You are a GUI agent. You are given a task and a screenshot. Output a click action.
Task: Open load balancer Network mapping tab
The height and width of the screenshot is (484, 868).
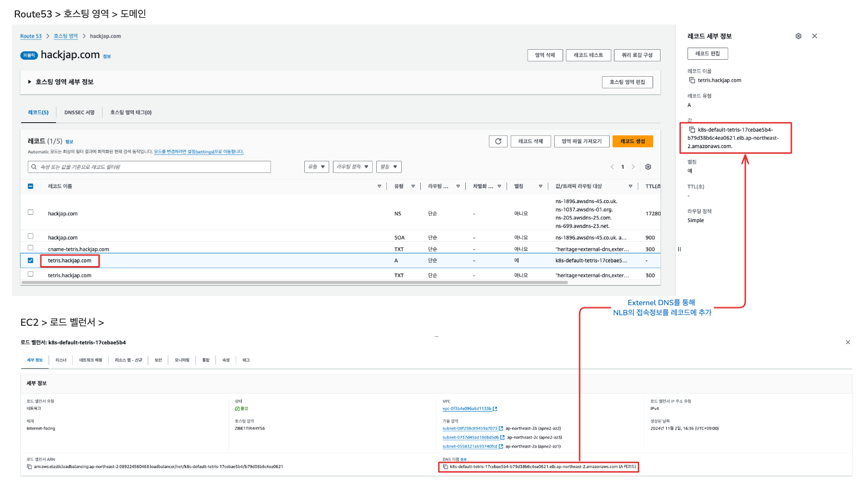[91, 360]
